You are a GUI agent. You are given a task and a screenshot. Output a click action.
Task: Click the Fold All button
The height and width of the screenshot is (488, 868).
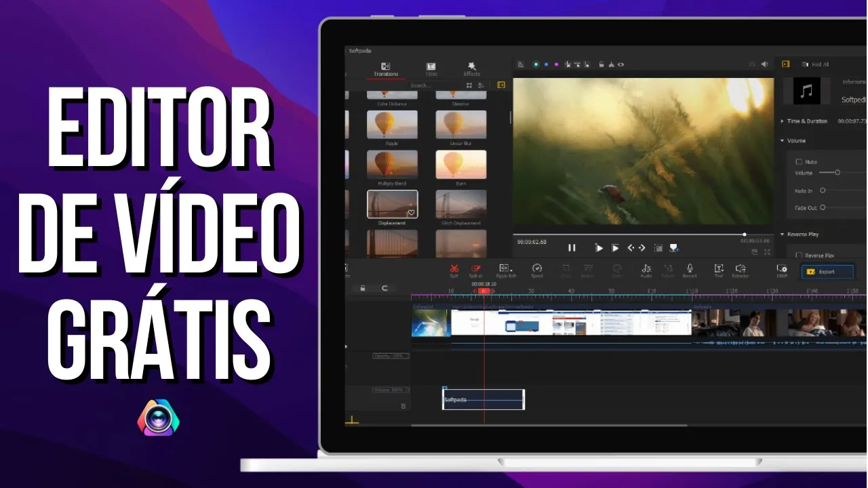pyautogui.click(x=815, y=64)
